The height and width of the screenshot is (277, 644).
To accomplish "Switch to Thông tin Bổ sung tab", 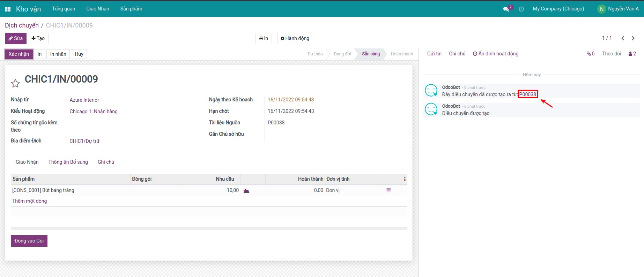I will point(68,162).
